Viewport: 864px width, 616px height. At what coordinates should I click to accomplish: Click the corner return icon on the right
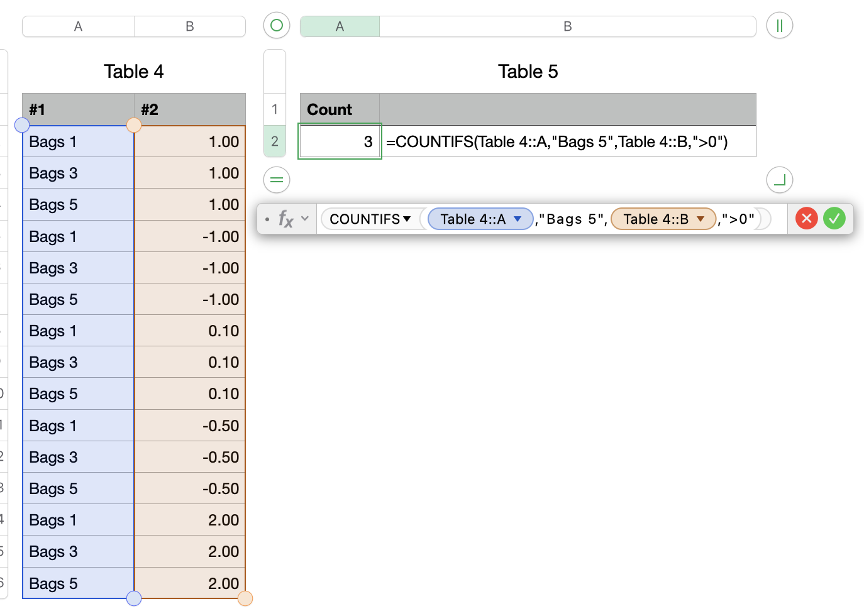click(779, 180)
